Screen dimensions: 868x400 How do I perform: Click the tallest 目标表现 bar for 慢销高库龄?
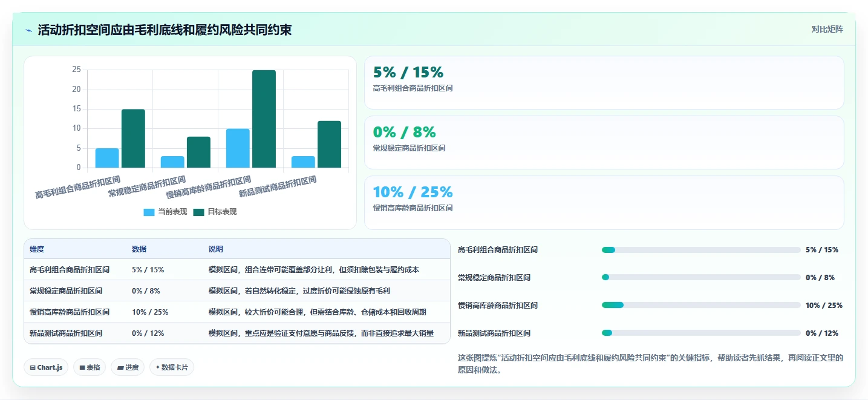(264, 119)
